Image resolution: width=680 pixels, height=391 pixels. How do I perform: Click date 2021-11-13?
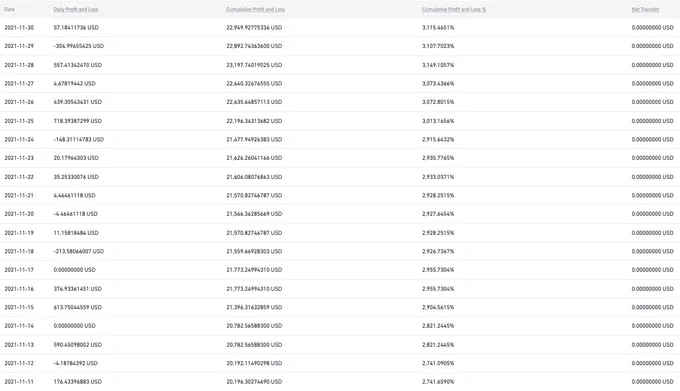pos(19,345)
